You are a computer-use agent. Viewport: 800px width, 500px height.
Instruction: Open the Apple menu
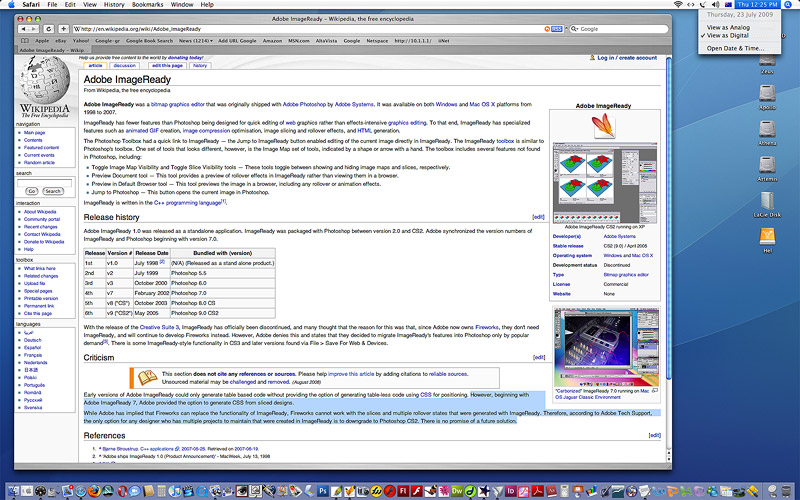tap(11, 5)
